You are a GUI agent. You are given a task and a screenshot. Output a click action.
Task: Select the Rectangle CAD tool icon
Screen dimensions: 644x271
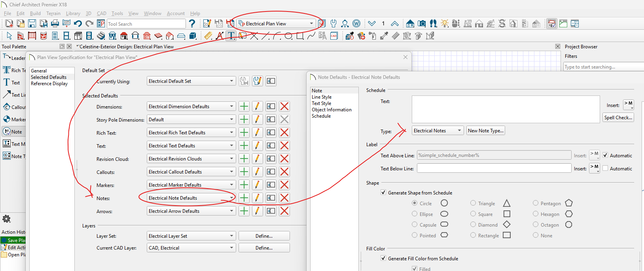click(x=300, y=36)
